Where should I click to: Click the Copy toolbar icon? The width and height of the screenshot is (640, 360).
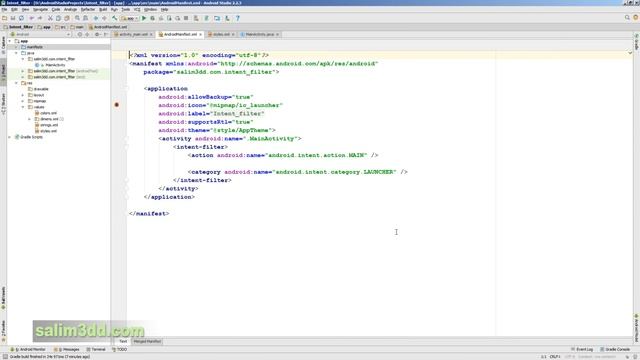(x=58, y=18)
